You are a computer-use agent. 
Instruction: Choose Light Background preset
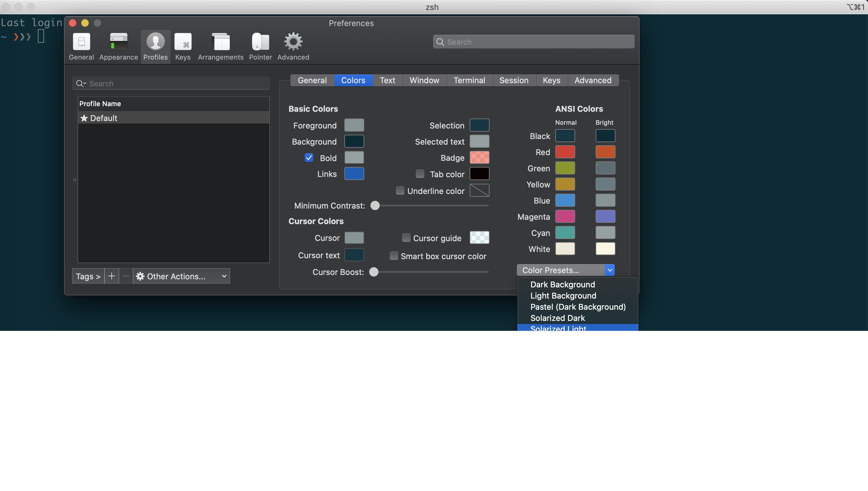578,296
